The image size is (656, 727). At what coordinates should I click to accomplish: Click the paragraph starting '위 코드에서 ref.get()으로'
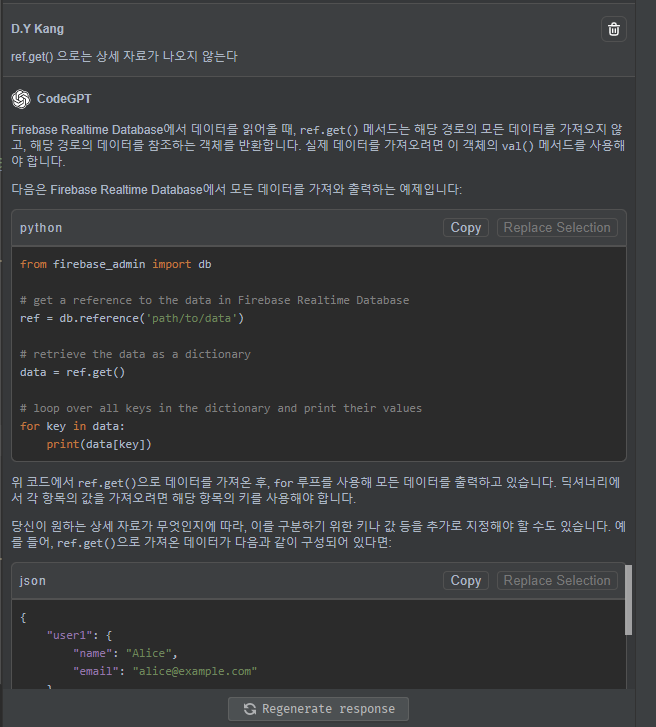click(x=316, y=491)
